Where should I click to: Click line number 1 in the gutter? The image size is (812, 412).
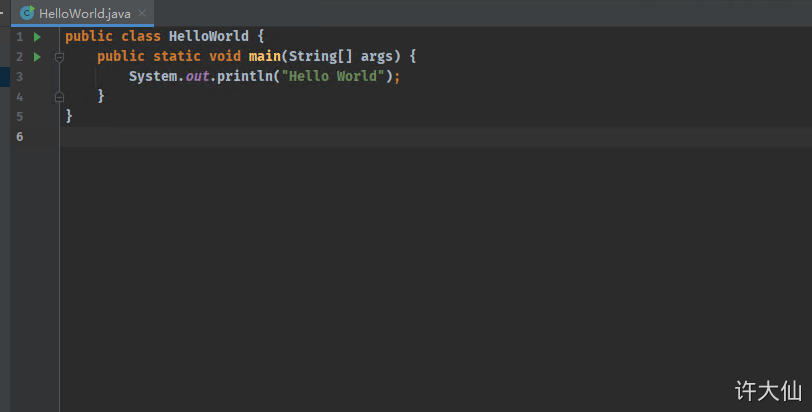(20, 37)
